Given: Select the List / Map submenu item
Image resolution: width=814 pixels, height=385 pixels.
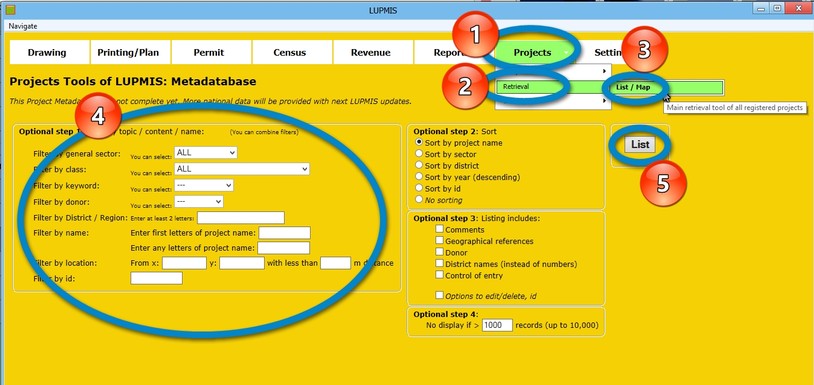Looking at the screenshot, I should (667, 88).
